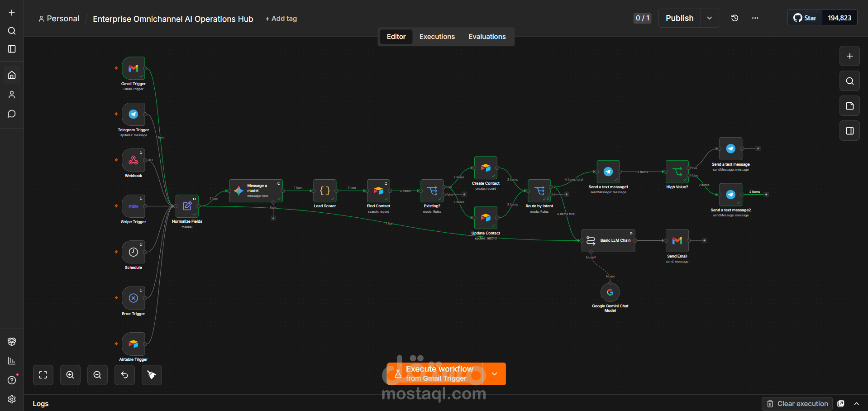
Task: Open the Google Gemini Chat Model node
Action: 610,292
